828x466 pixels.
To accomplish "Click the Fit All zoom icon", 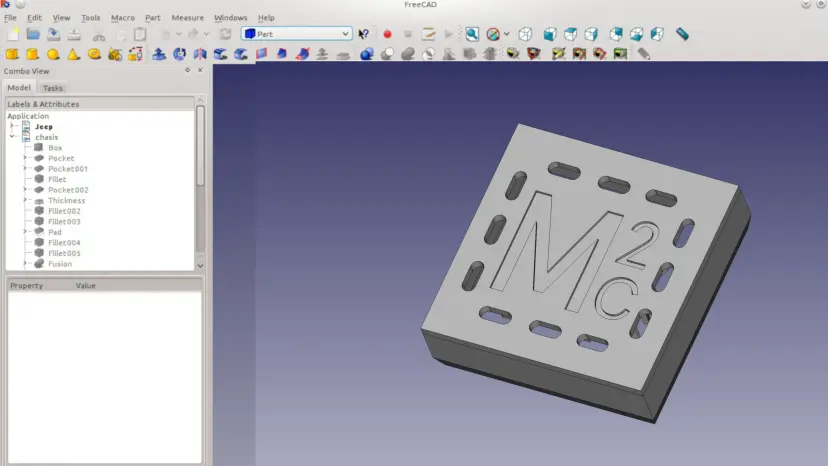I will [472, 34].
